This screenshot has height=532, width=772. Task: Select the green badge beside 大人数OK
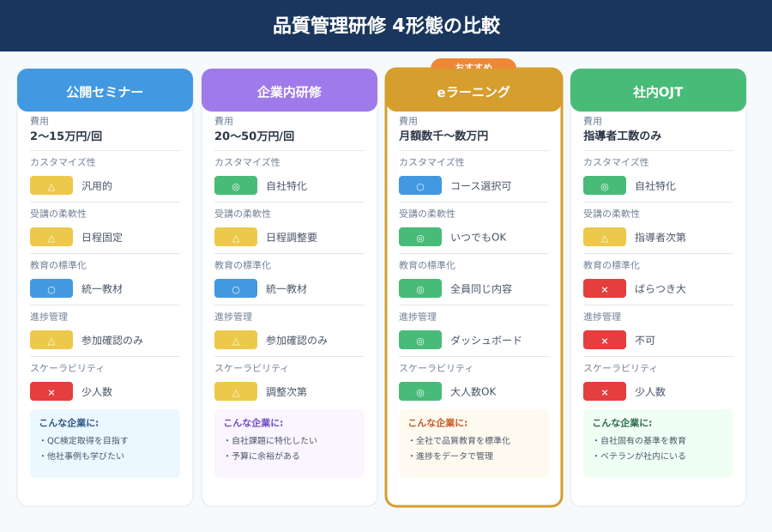[x=420, y=391]
